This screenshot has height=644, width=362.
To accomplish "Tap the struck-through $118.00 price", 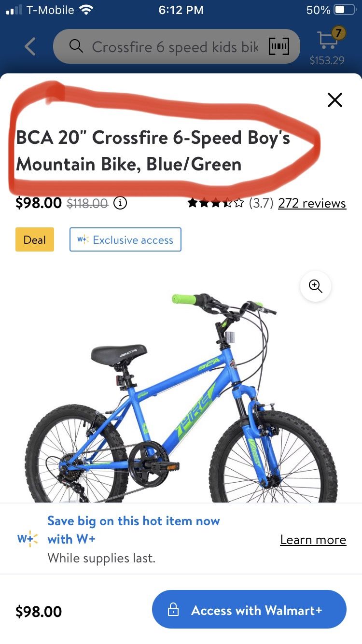I will point(87,203).
